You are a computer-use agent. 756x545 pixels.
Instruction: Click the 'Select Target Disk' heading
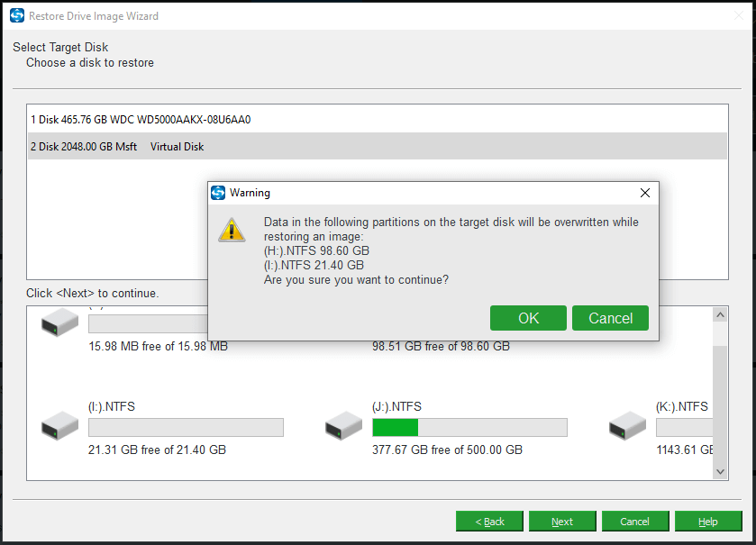tap(60, 47)
